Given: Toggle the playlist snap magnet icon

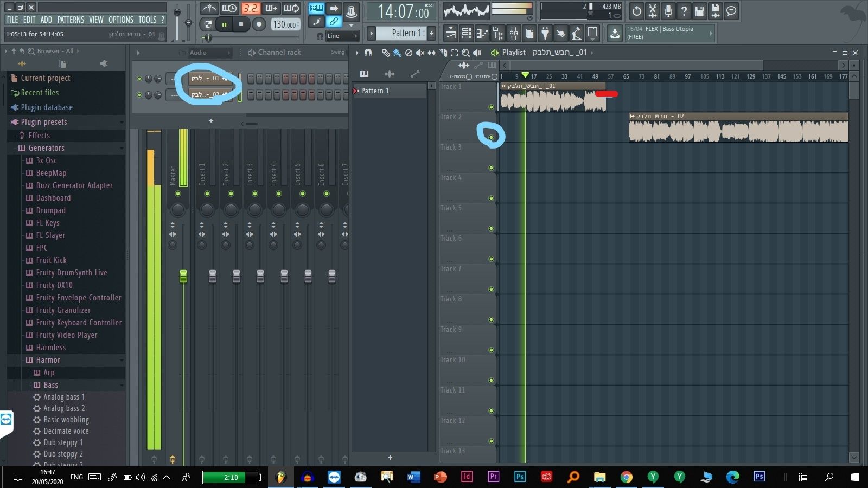Looking at the screenshot, I should [x=368, y=53].
